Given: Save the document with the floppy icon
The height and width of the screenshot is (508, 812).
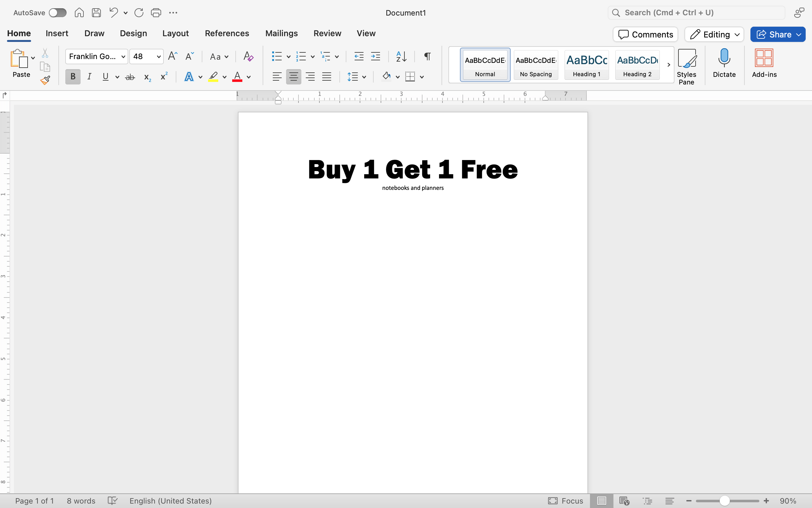Looking at the screenshot, I should tap(97, 13).
